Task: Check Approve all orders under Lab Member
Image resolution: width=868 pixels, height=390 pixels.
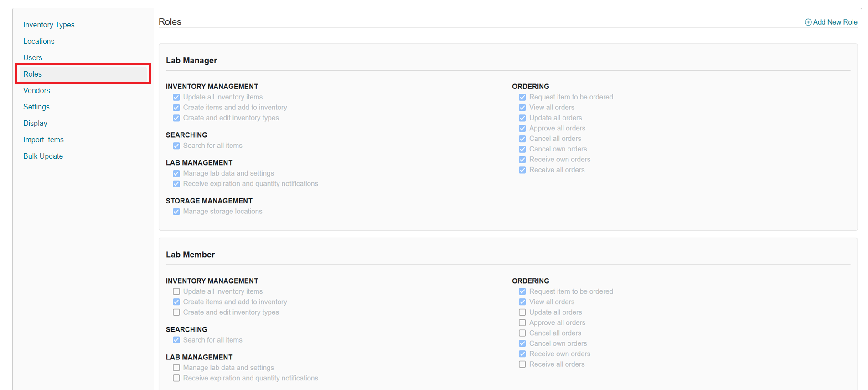Action: tap(522, 323)
